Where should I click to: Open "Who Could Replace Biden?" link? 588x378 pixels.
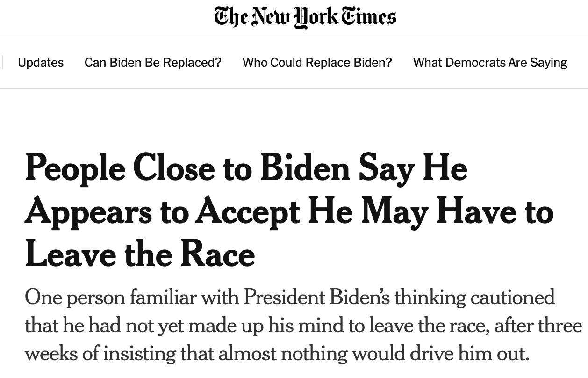point(317,62)
